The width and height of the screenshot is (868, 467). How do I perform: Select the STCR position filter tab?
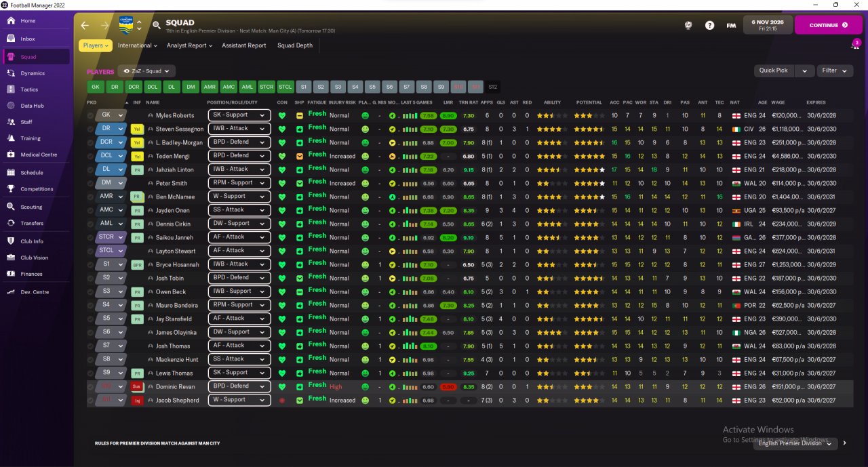(x=267, y=87)
